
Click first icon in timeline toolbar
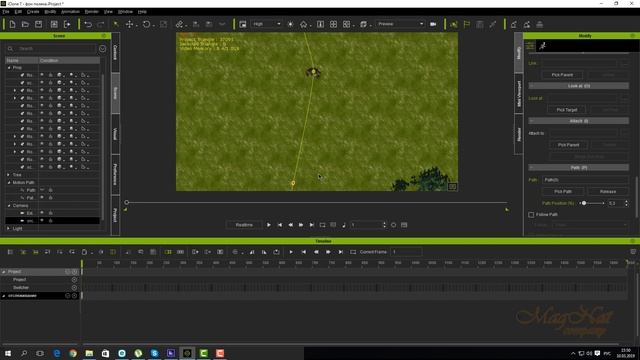[11, 252]
